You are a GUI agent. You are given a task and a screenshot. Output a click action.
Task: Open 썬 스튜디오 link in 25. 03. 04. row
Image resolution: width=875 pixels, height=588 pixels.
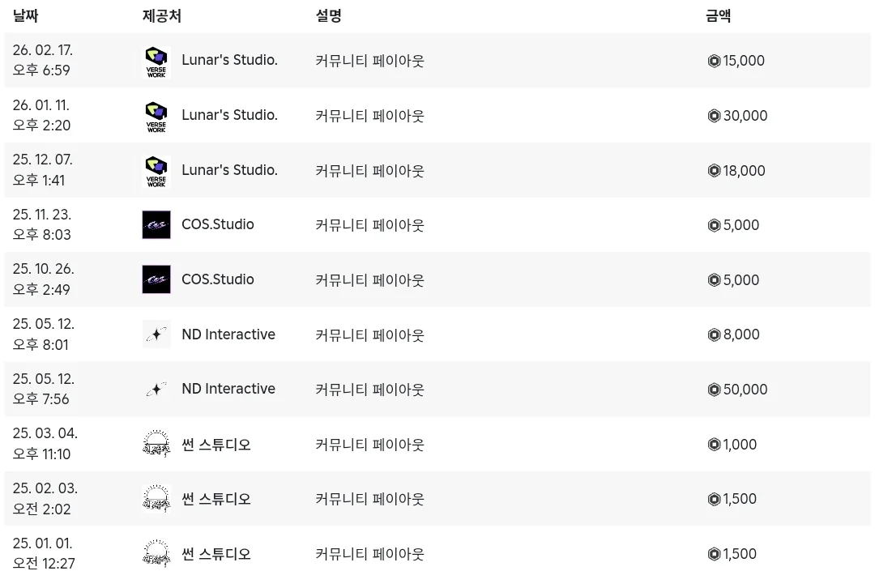point(216,445)
